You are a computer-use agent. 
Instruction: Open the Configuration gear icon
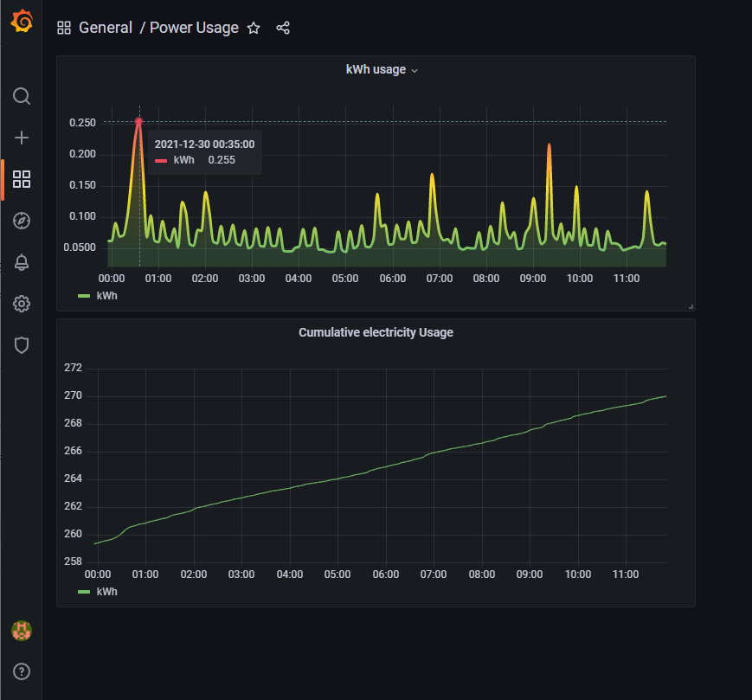pyautogui.click(x=22, y=304)
